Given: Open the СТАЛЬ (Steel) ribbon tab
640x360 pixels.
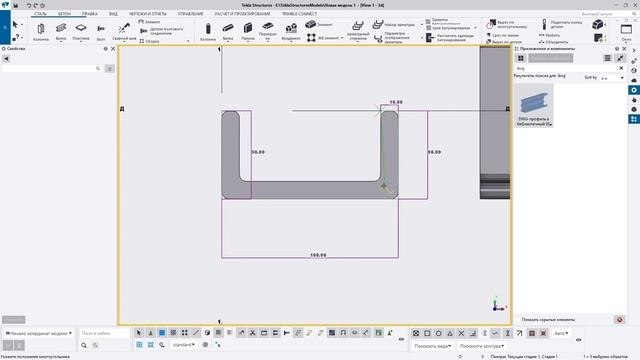Looking at the screenshot, I should click(x=40, y=14).
